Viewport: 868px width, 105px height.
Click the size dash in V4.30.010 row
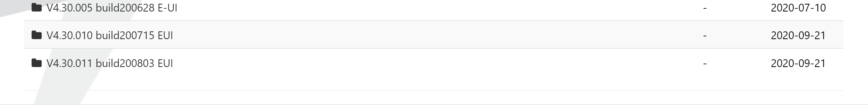coord(705,35)
